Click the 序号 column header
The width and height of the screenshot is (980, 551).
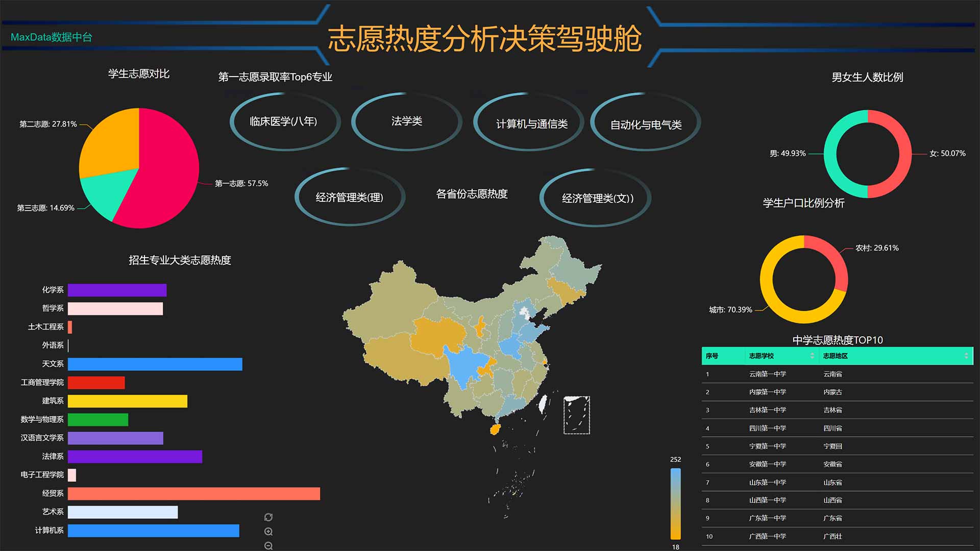[x=712, y=356]
